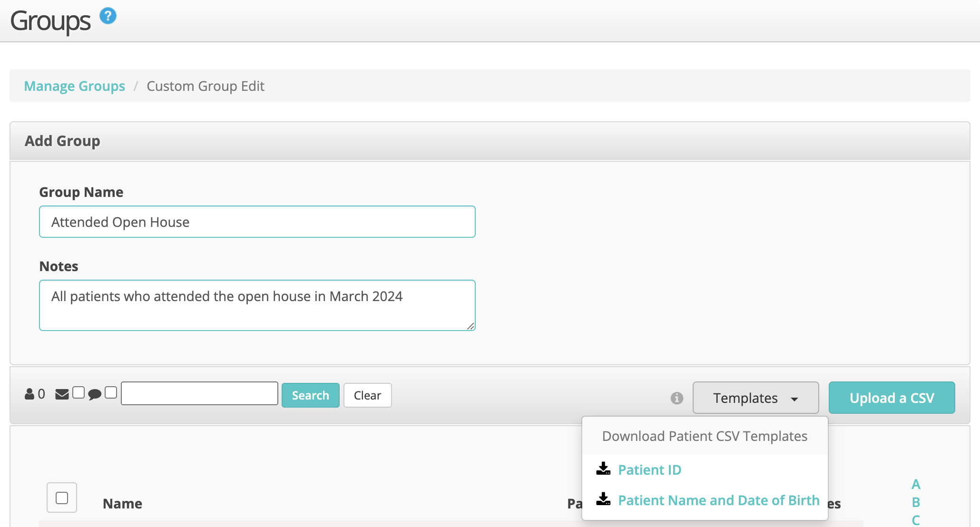Image resolution: width=980 pixels, height=527 pixels.
Task: Tick the text message filter checkbox
Action: 111,393
